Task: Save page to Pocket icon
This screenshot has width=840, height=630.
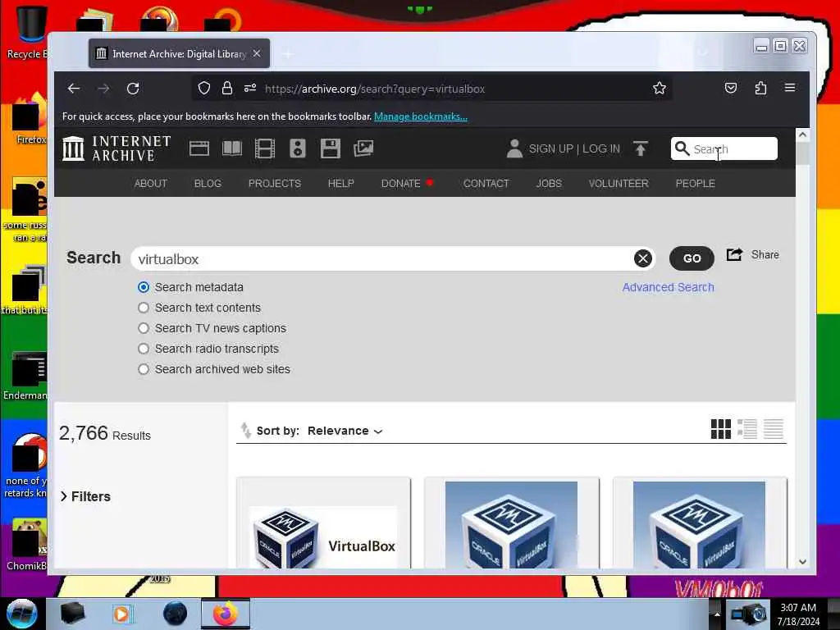Action: point(731,88)
